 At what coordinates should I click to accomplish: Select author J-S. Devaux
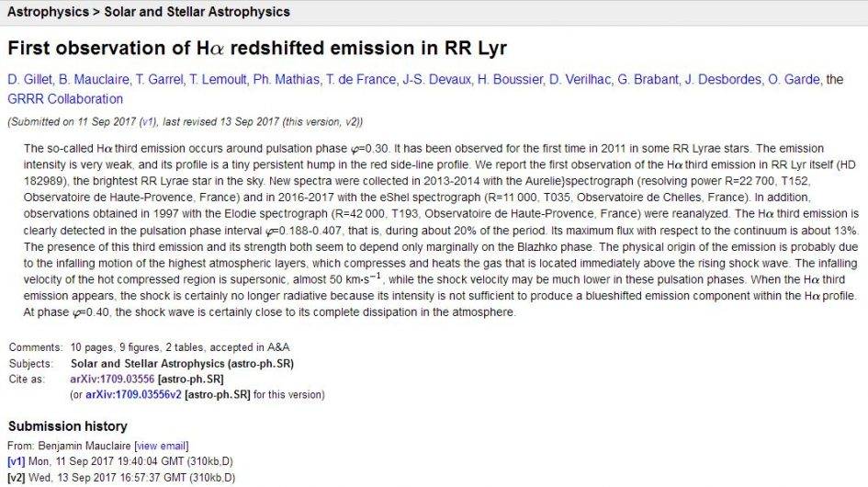click(x=437, y=80)
